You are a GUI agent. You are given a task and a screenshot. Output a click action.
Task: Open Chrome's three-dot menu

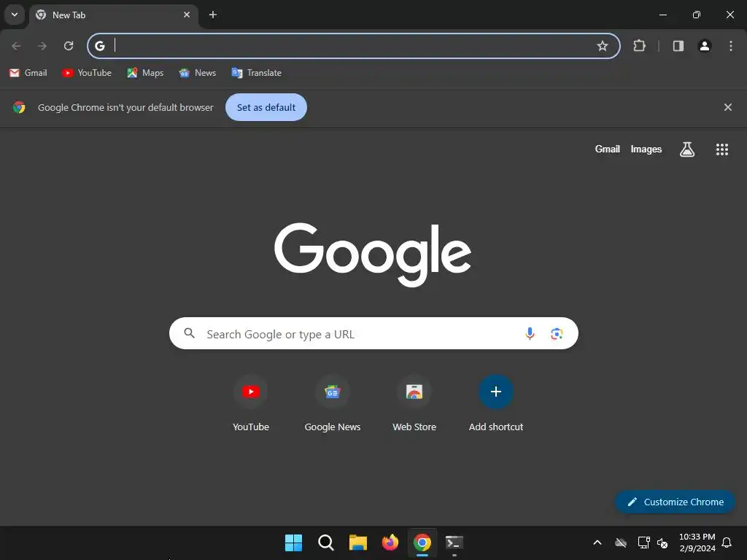731,46
